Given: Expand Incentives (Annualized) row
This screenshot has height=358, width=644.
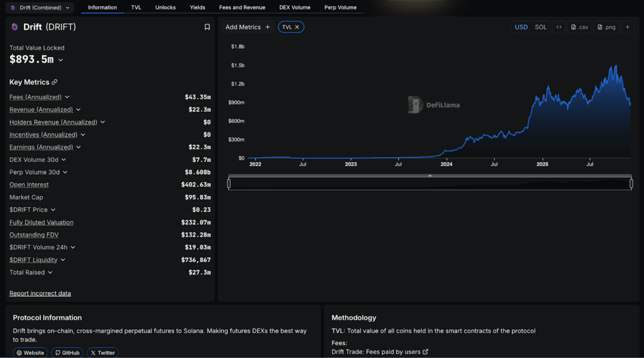Looking at the screenshot, I should 83,134.
